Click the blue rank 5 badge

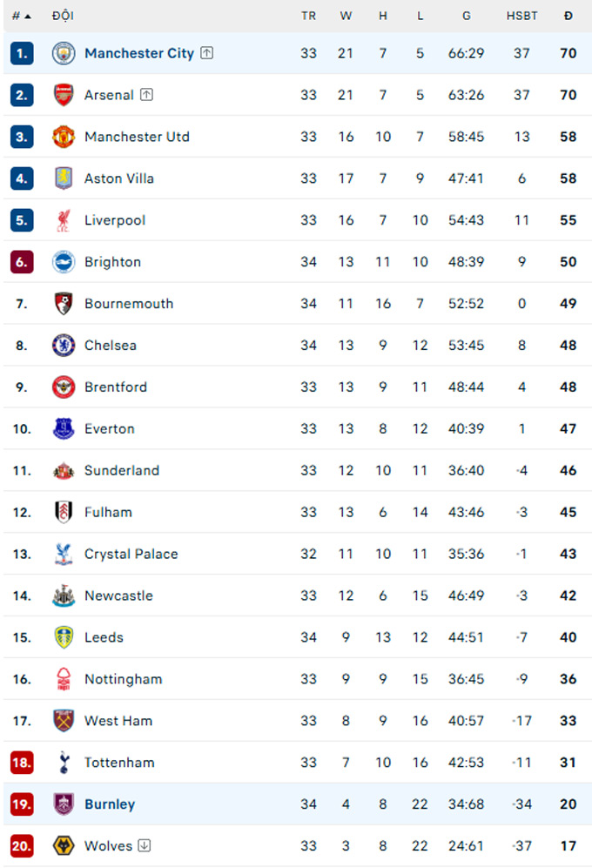(22, 220)
